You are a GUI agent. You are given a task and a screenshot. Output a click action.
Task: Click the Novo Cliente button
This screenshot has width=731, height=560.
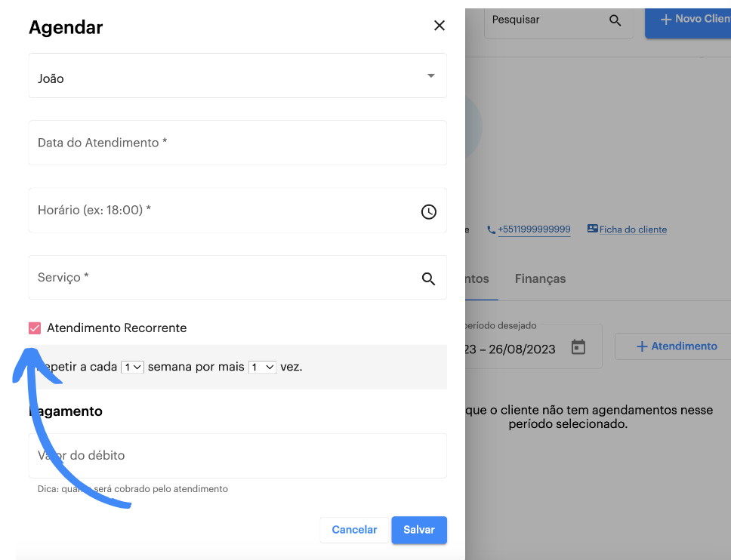click(x=691, y=20)
